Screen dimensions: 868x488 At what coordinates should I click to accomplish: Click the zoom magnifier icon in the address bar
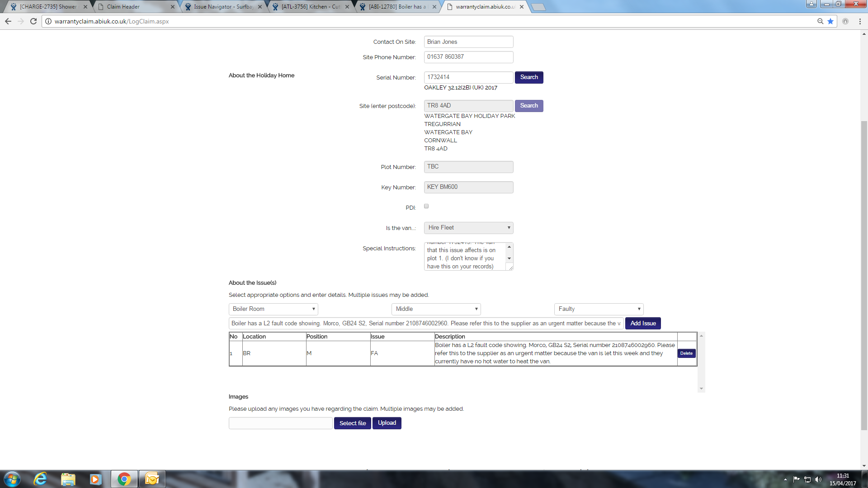[x=820, y=21]
